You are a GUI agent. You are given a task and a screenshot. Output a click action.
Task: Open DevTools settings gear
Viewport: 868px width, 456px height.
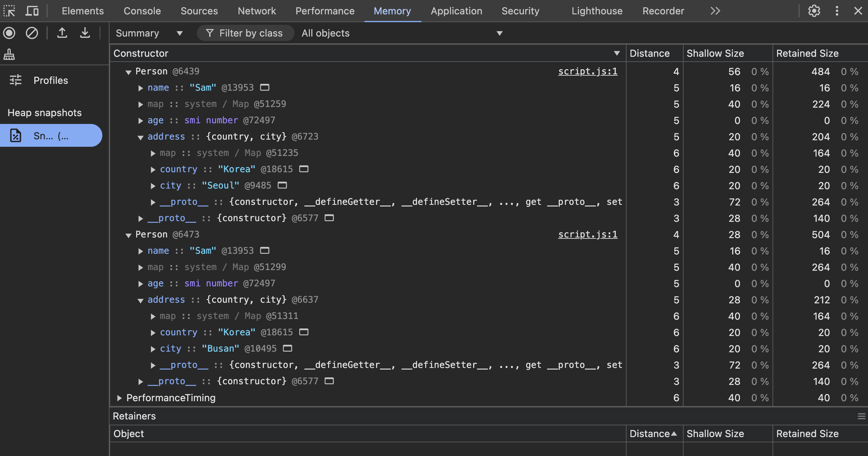[x=814, y=11]
